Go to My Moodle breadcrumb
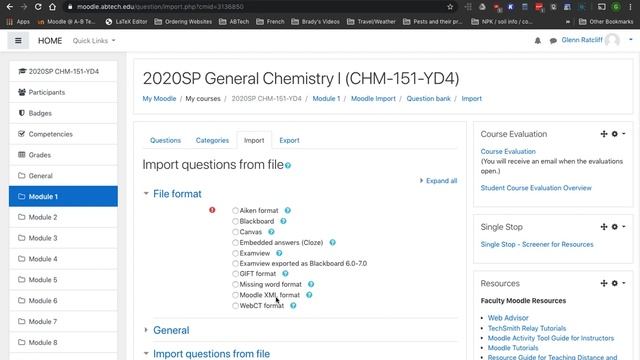The height and width of the screenshot is (360, 640). click(x=159, y=99)
